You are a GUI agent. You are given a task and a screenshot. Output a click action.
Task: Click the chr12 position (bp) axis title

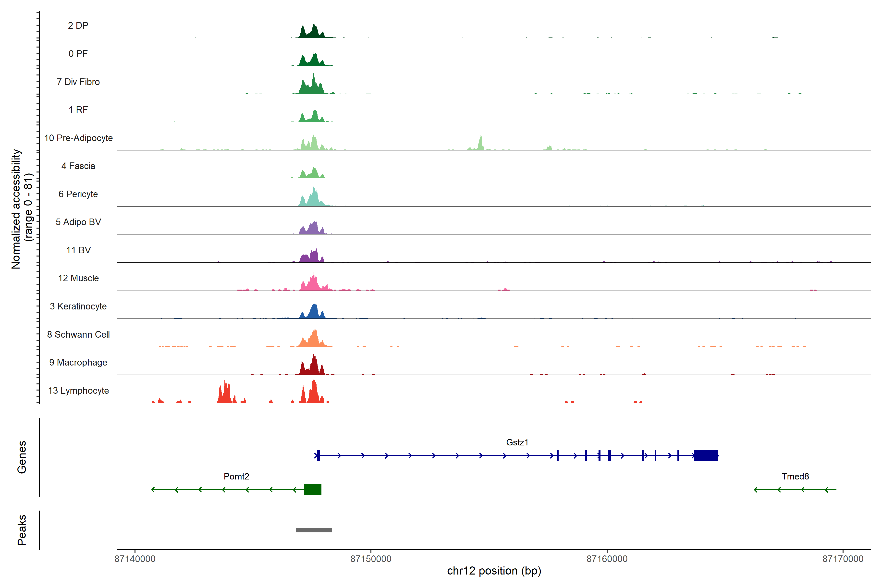[494, 571]
